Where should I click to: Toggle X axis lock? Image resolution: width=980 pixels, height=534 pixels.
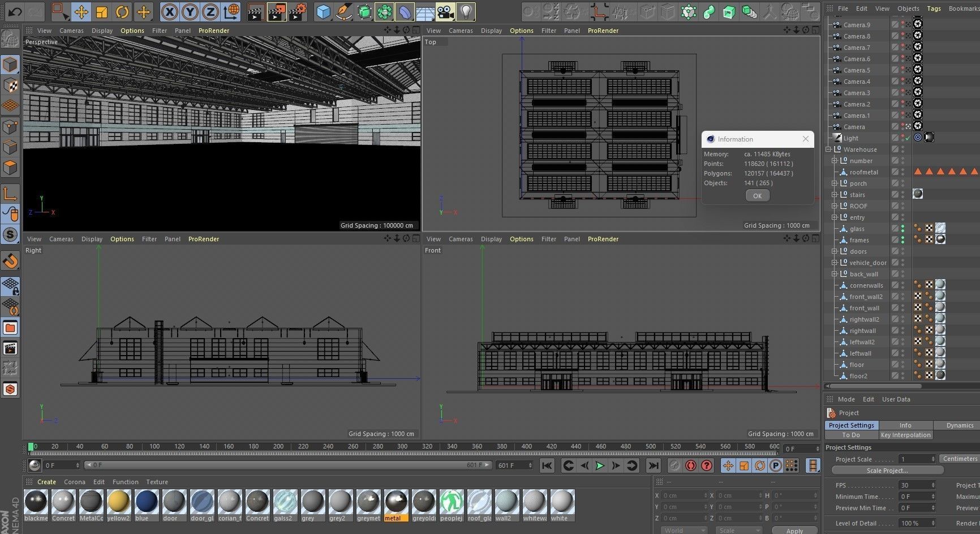pos(169,11)
